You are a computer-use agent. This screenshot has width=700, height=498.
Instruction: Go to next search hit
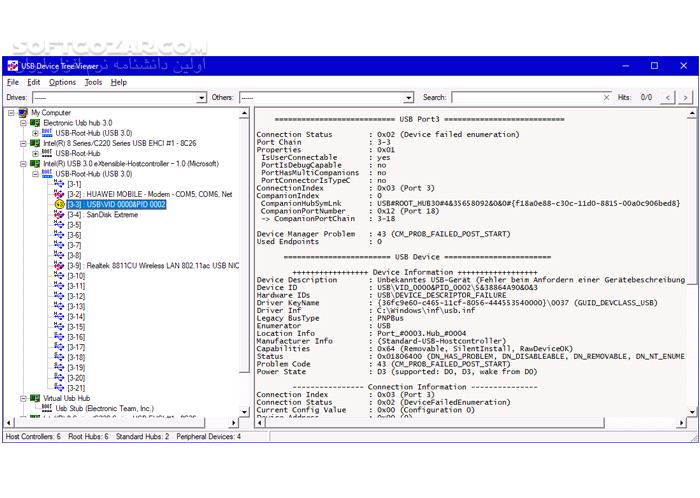[x=685, y=97]
